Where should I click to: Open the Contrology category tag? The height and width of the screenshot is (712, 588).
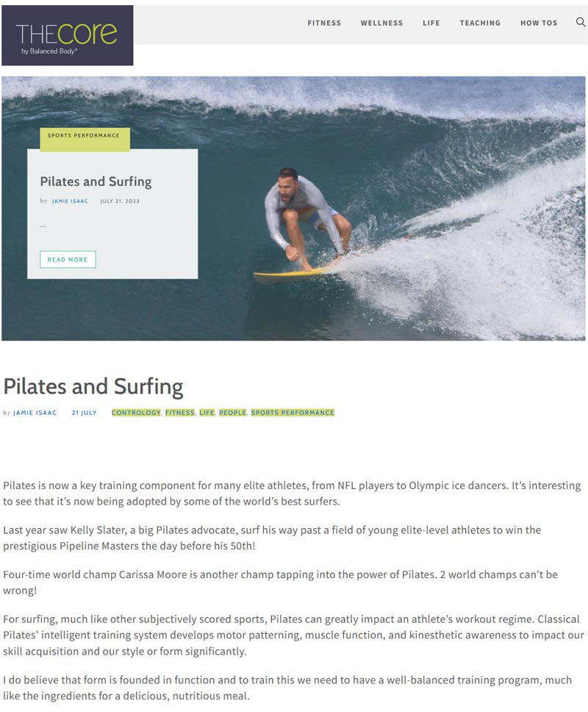click(x=136, y=413)
